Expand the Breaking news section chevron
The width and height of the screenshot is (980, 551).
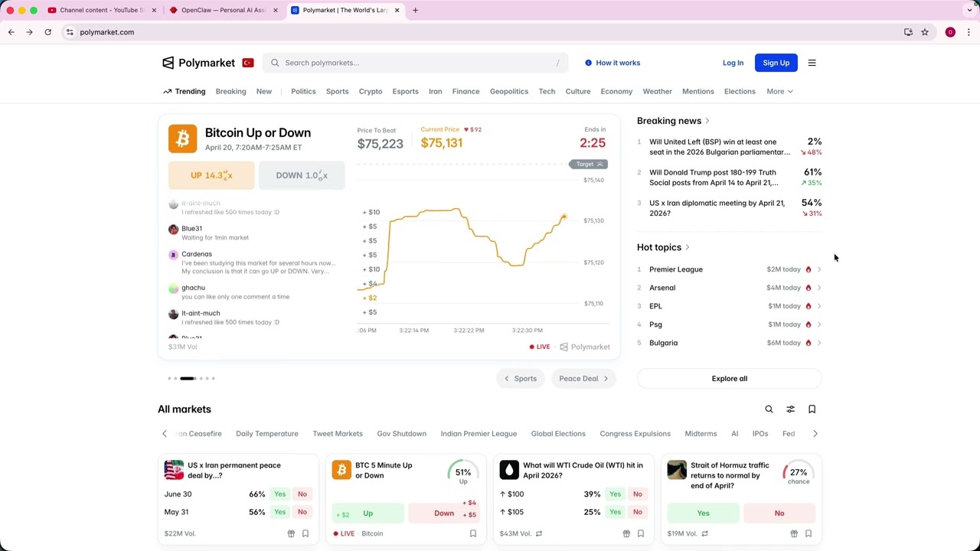coord(707,121)
